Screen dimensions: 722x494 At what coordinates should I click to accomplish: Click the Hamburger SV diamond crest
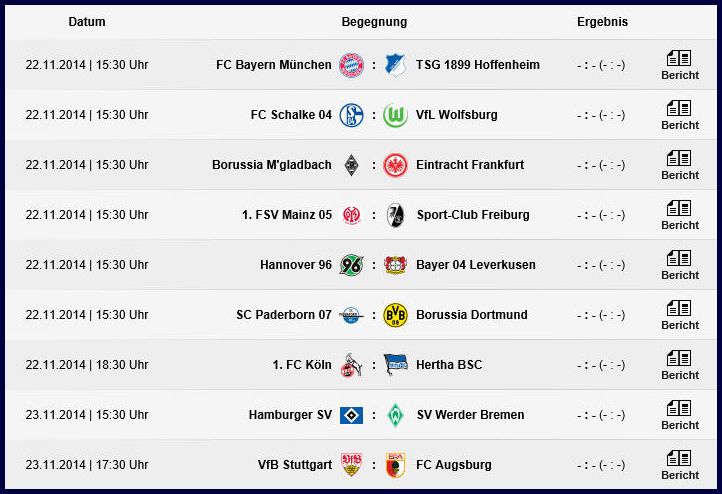[351, 415]
